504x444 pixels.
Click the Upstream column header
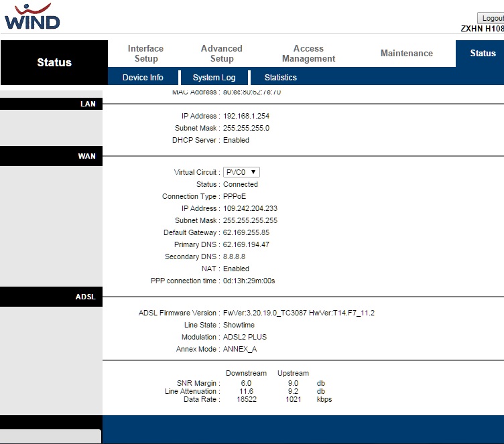293,373
